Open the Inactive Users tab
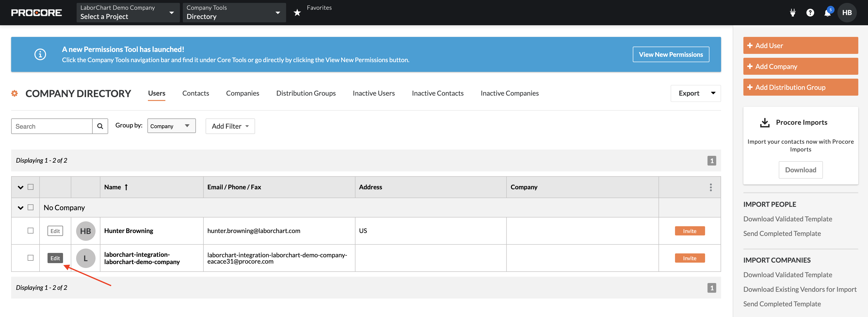 pos(373,93)
